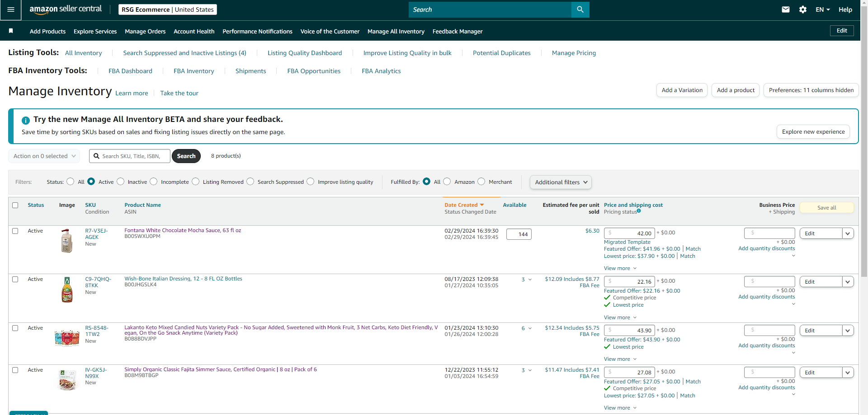Choose the Inactive status filter
This screenshot has height=415, width=868.
click(121, 182)
